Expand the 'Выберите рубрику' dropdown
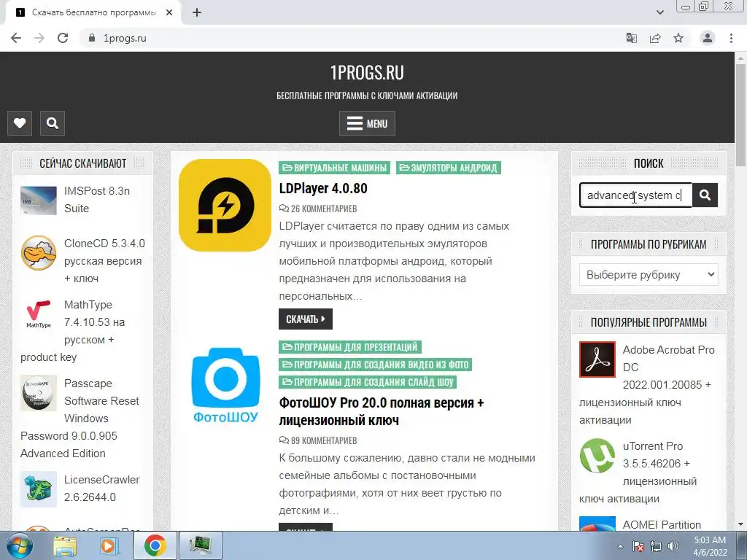The width and height of the screenshot is (747, 560). [649, 275]
